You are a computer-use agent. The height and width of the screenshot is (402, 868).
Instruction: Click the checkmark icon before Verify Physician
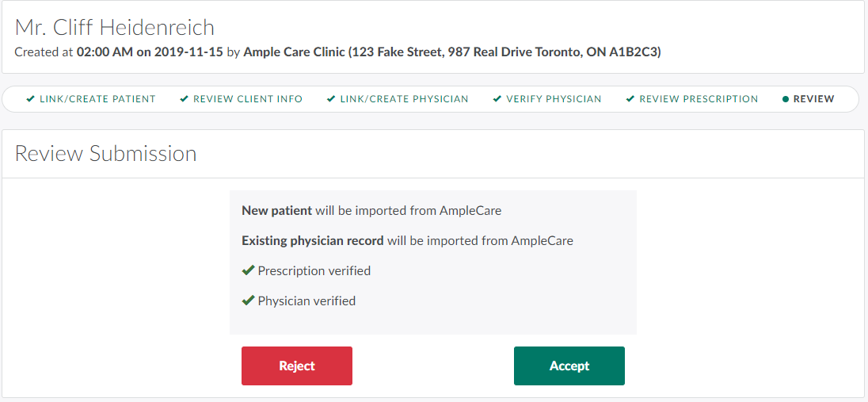pos(497,99)
